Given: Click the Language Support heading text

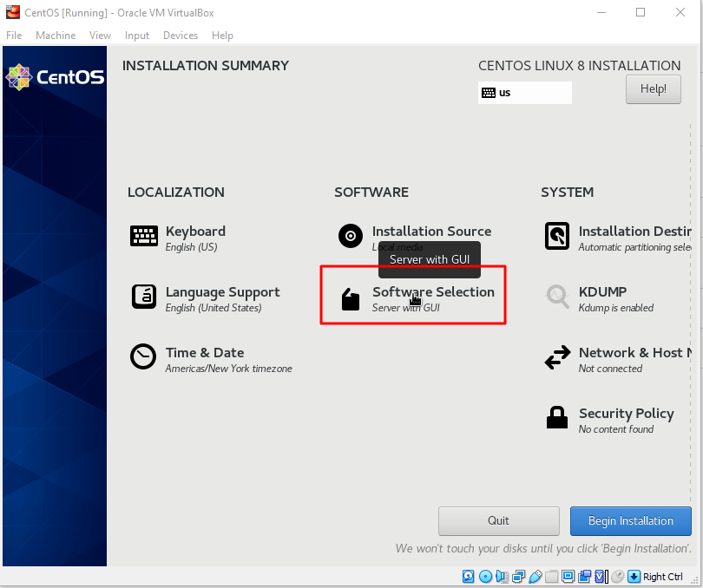Looking at the screenshot, I should (x=222, y=292).
